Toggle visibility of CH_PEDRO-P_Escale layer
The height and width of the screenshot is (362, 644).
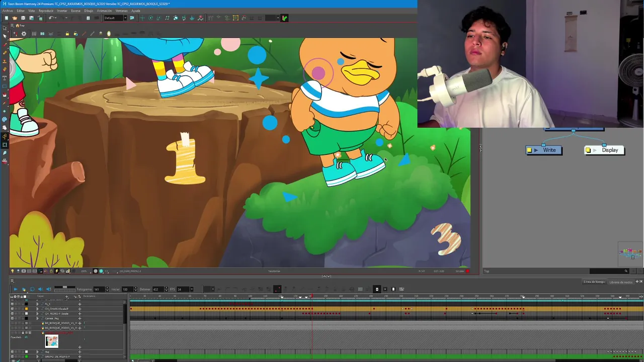12,314
